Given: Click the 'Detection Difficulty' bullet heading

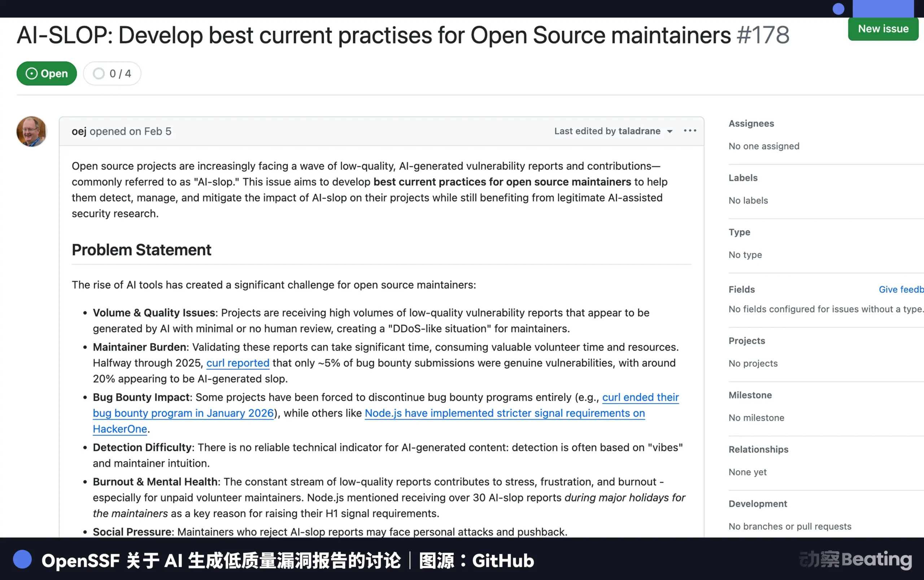Looking at the screenshot, I should [142, 447].
